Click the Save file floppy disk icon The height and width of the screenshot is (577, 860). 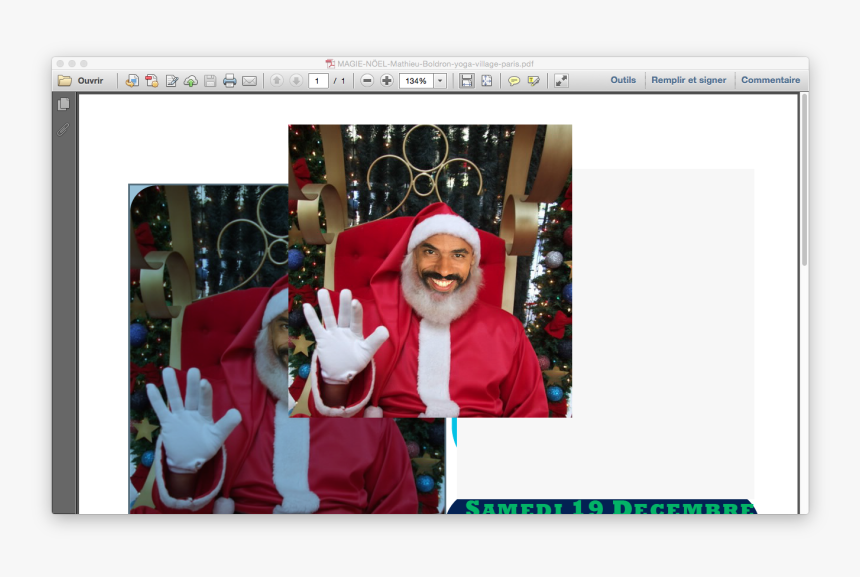tap(211, 81)
